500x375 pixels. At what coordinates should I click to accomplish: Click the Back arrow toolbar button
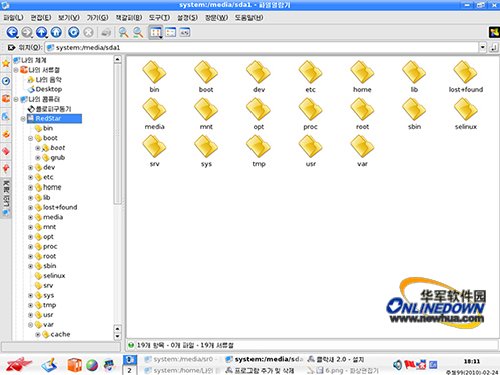point(12,32)
